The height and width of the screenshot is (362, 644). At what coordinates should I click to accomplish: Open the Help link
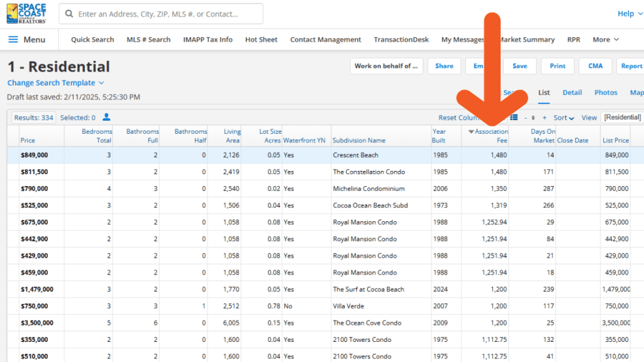625,13
